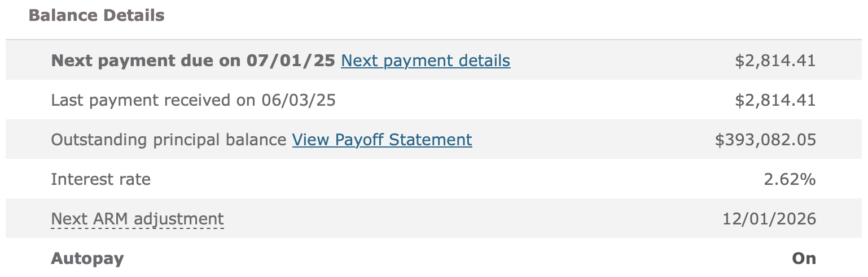
Task: Select the Balance Details heading
Action: tap(97, 15)
